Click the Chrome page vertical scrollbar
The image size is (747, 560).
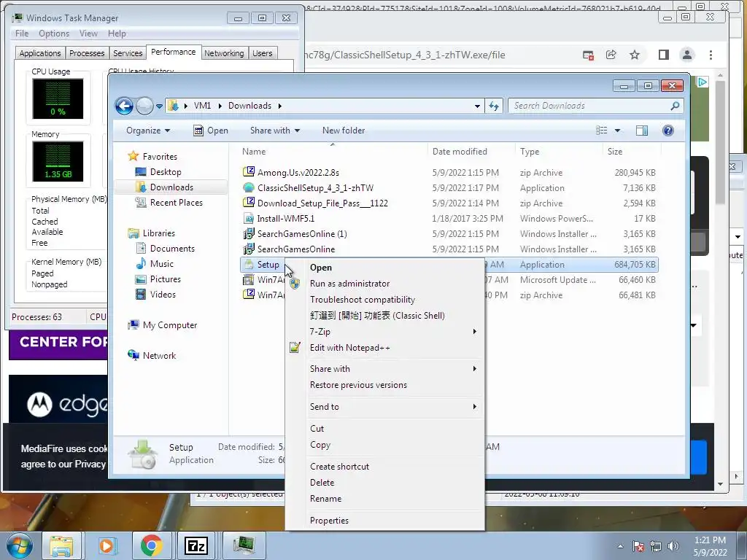click(720, 141)
